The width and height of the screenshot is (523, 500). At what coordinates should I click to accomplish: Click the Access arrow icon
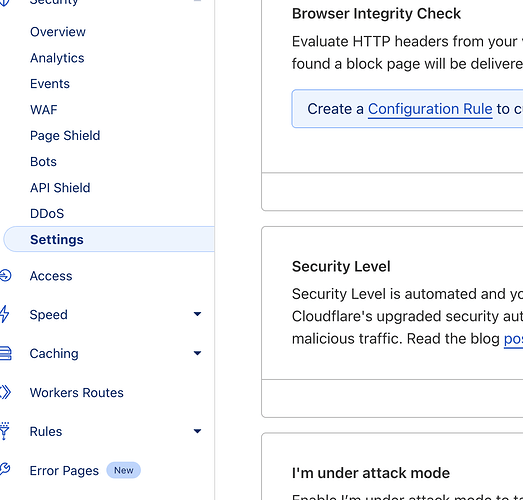tap(5, 276)
